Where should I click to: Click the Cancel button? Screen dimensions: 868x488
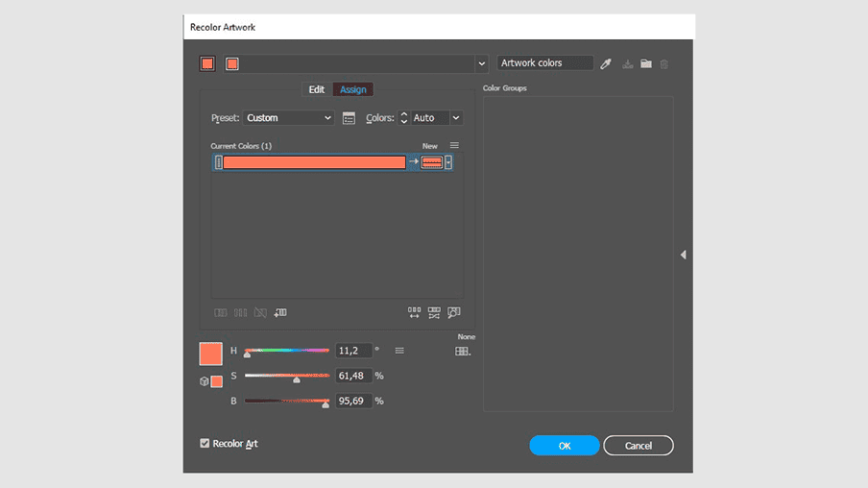(639, 446)
